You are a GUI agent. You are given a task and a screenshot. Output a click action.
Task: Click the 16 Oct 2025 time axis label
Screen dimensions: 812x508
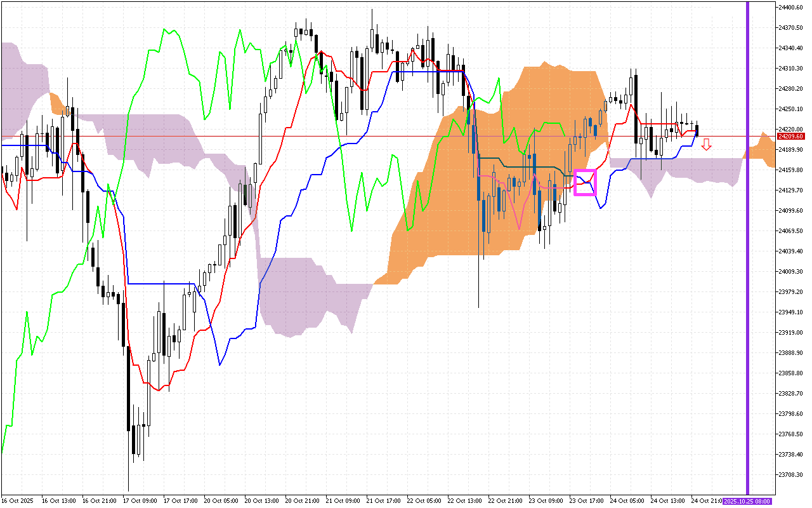pyautogui.click(x=17, y=501)
